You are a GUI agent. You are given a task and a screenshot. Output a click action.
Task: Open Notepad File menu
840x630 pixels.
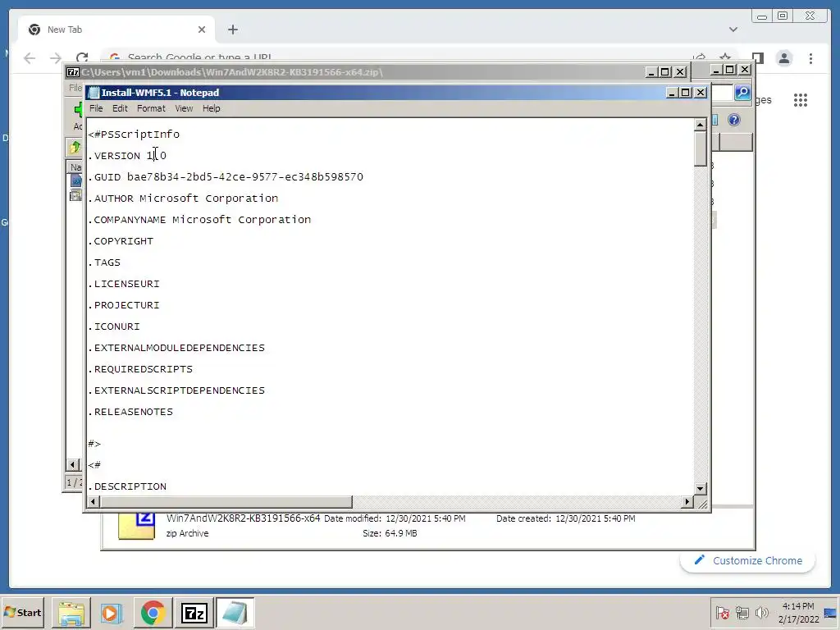96,108
